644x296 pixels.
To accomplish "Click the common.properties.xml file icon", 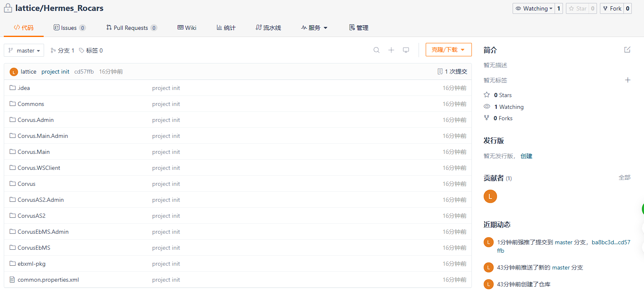I will (12, 280).
